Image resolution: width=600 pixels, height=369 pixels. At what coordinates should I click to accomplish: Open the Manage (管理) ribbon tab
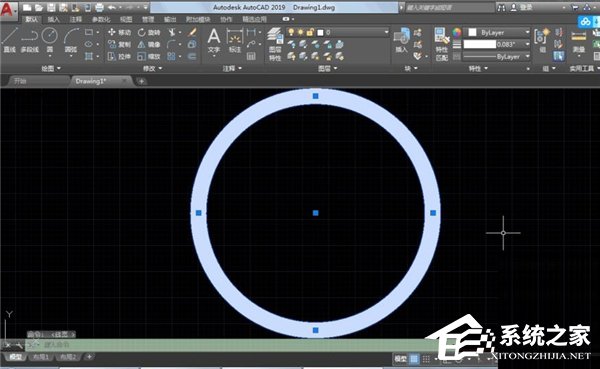coord(148,19)
